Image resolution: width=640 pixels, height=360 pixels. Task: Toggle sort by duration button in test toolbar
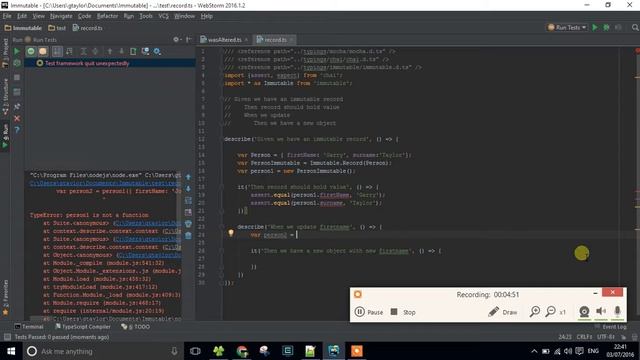tap(69, 51)
